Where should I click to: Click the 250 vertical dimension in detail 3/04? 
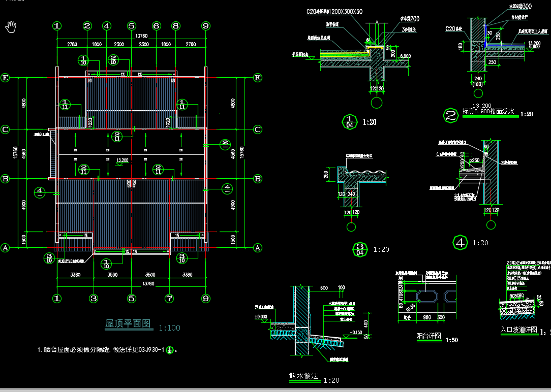326,174
